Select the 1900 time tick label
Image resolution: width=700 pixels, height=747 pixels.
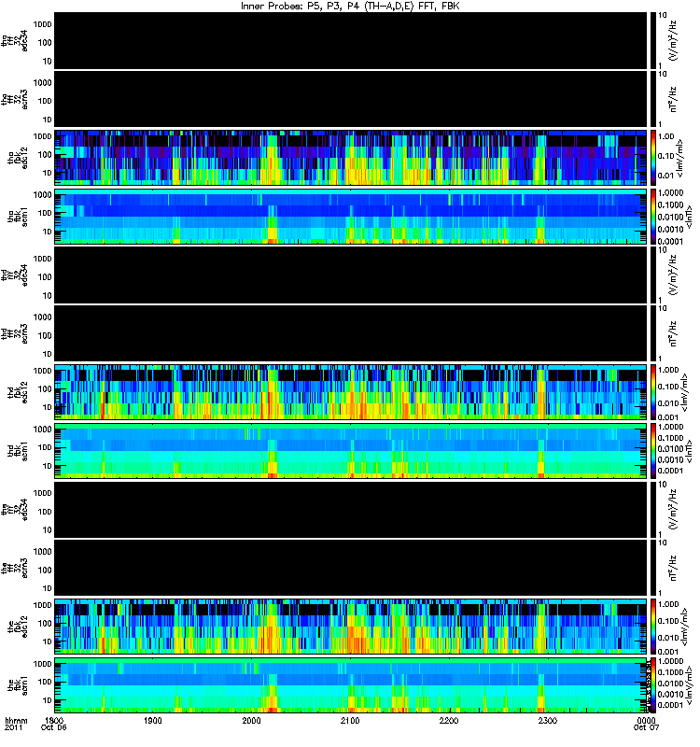pyautogui.click(x=152, y=721)
